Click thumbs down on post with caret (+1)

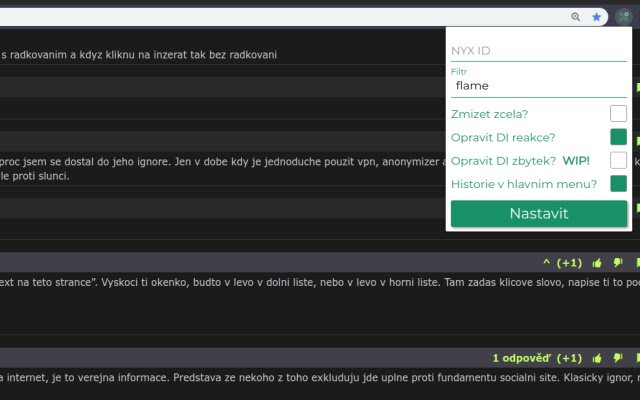pyautogui.click(x=618, y=263)
